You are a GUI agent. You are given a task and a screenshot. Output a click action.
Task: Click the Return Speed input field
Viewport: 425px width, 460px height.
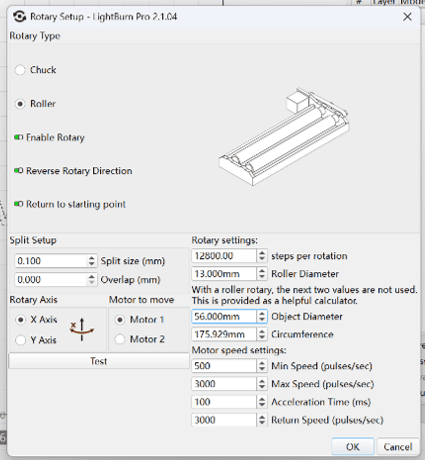click(224, 420)
